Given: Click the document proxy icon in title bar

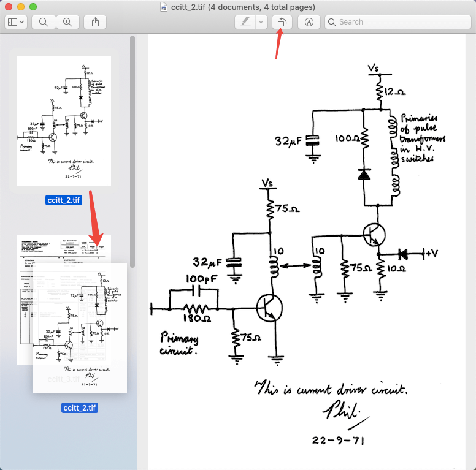Looking at the screenshot, I should point(164,7).
